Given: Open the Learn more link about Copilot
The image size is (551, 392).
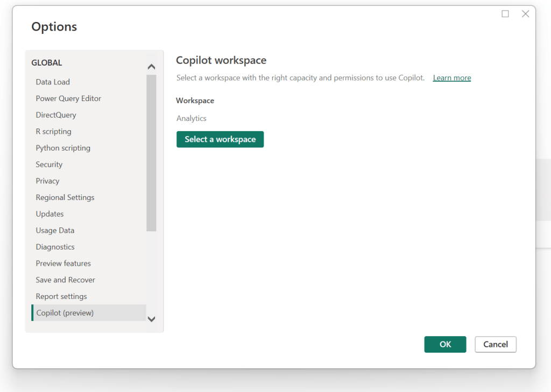Looking at the screenshot, I should (451, 77).
